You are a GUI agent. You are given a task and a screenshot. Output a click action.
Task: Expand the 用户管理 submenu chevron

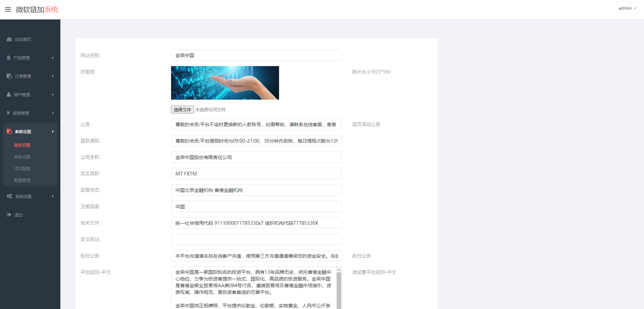coord(53,95)
